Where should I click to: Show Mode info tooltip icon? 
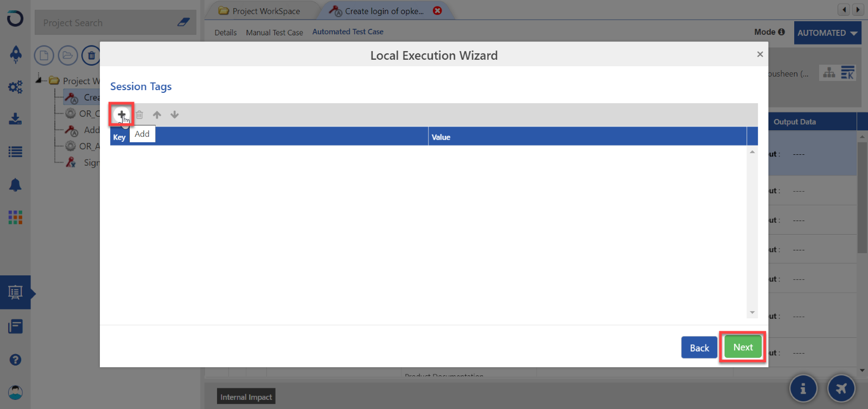[782, 32]
